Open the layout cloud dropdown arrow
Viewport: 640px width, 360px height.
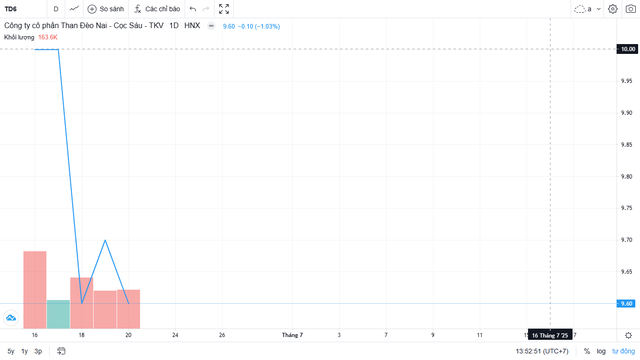[599, 9]
